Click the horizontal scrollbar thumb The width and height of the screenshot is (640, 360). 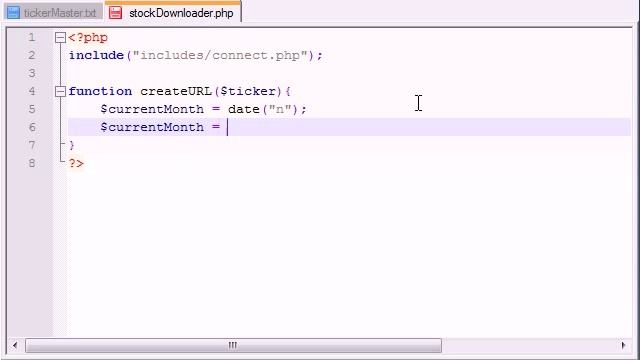[233, 345]
